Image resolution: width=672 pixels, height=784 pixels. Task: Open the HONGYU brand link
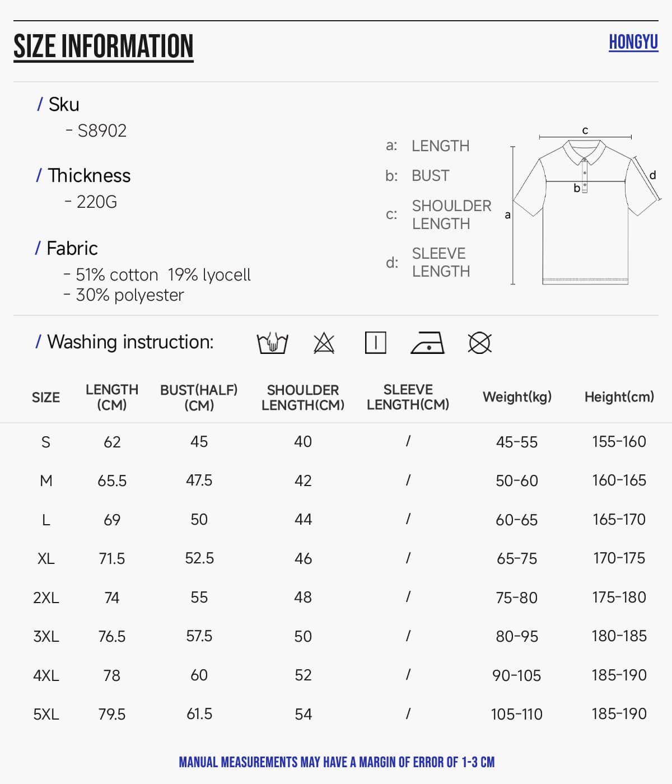click(633, 42)
